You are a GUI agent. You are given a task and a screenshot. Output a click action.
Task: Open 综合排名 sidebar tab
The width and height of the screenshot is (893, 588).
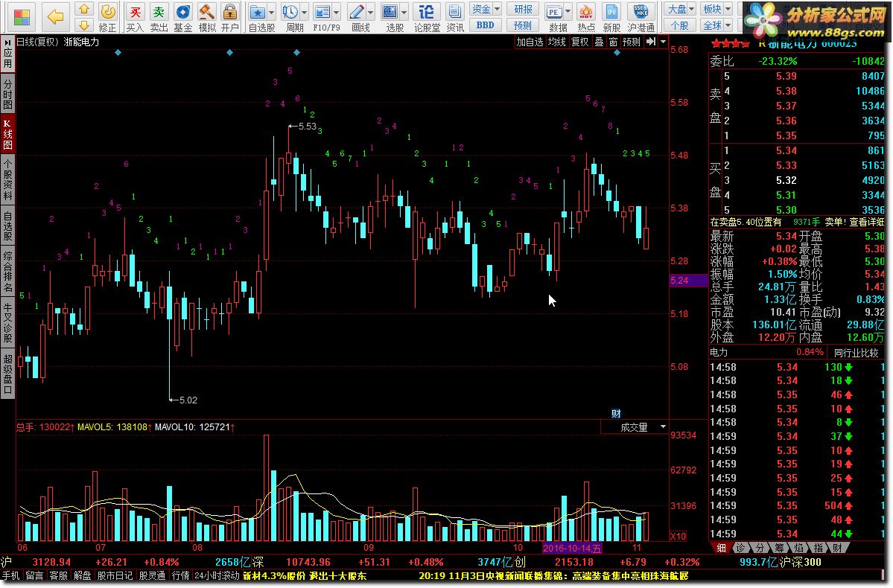point(7,272)
